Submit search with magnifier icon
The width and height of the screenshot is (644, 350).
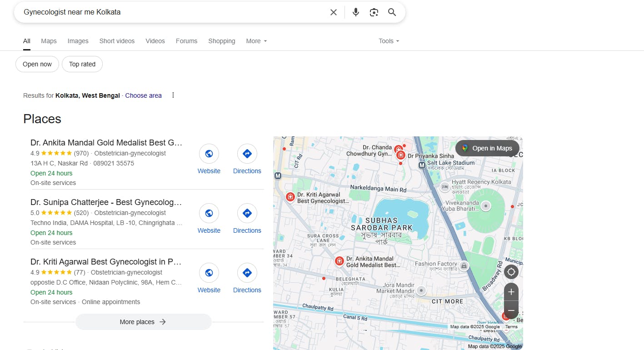392,12
